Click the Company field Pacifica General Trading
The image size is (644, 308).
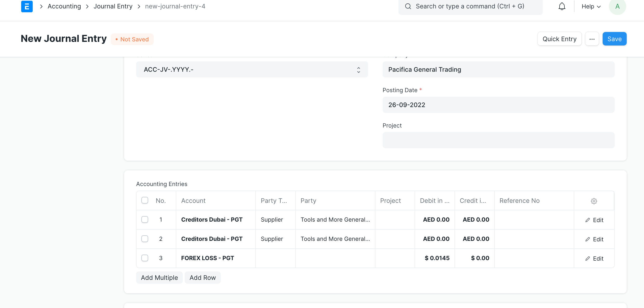pyautogui.click(x=498, y=70)
